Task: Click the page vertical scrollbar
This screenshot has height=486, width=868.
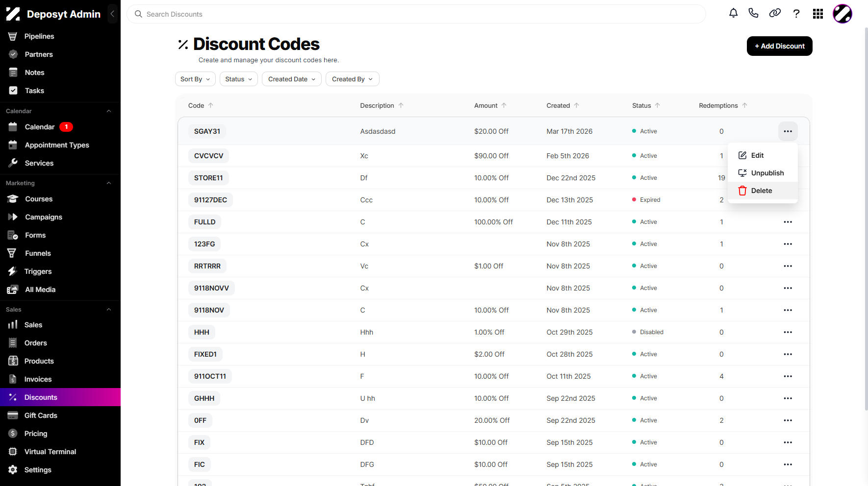Action: pyautogui.click(x=866, y=219)
